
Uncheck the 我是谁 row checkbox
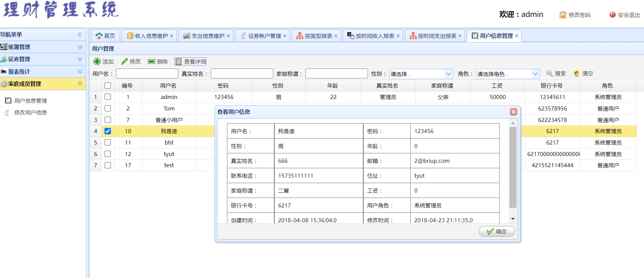pyautogui.click(x=108, y=131)
